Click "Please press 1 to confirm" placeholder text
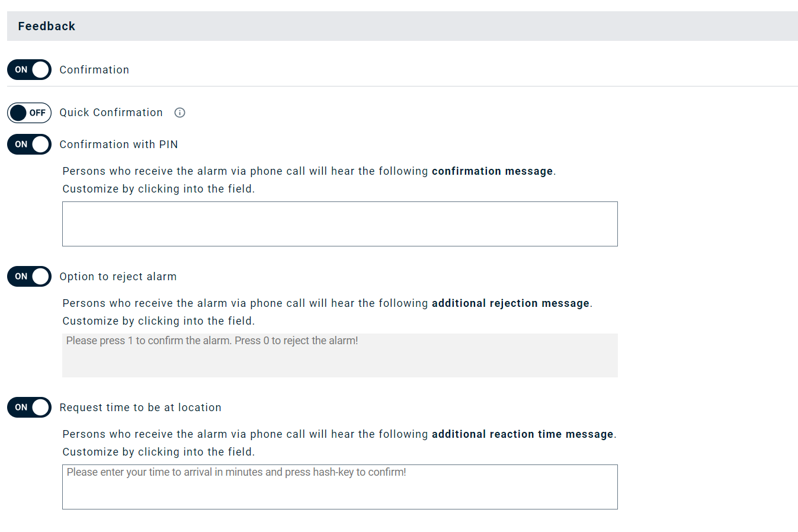 coord(212,341)
